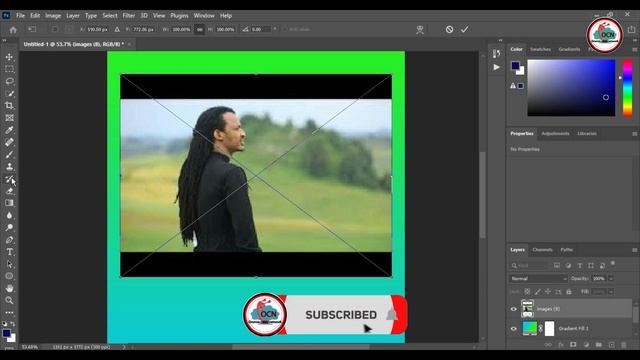This screenshot has height=360, width=640.
Task: Select the Move tool
Action: point(9,57)
